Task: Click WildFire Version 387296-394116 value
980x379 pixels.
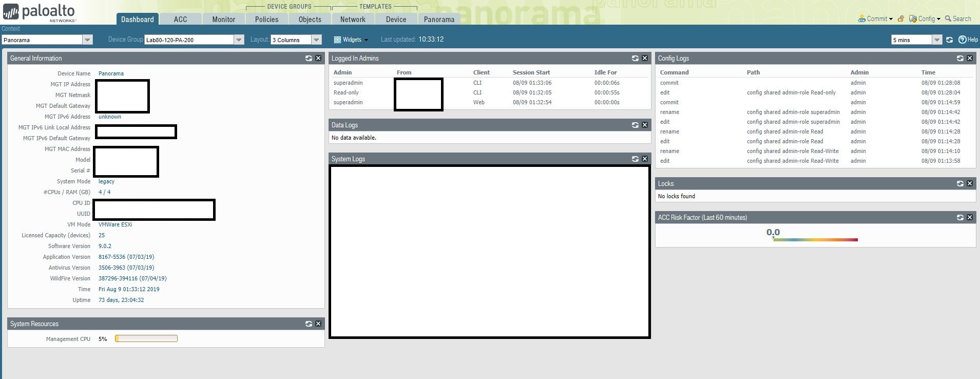Action: (x=132, y=278)
